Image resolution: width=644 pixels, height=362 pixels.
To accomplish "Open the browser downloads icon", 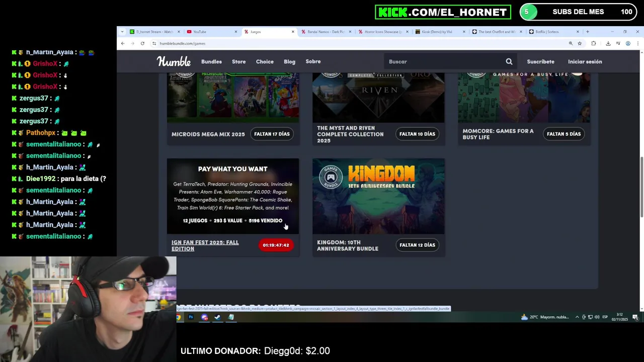I will (x=608, y=43).
